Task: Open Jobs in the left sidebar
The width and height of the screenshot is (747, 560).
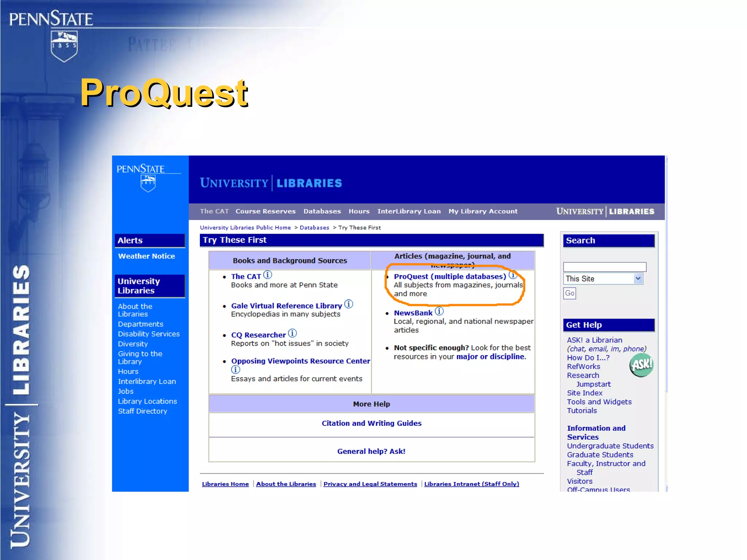Action: point(126,391)
